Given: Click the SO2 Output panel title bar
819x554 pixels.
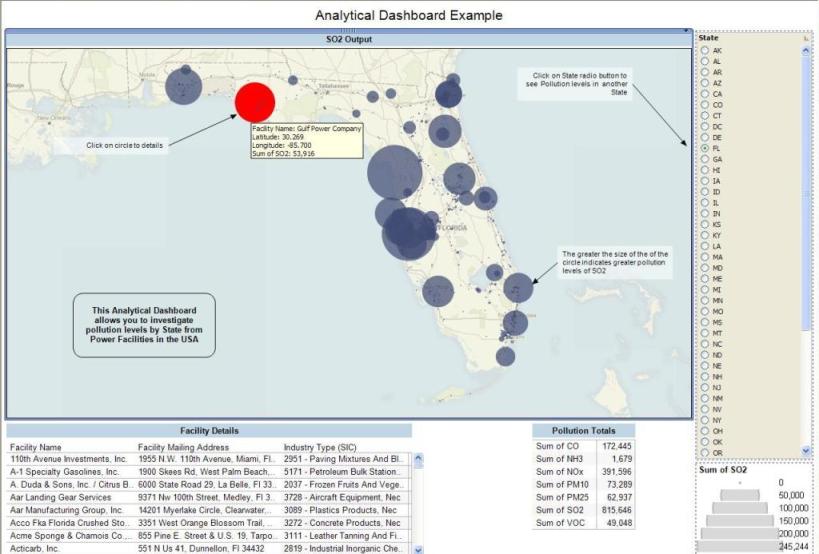Looking at the screenshot, I should (x=348, y=39).
